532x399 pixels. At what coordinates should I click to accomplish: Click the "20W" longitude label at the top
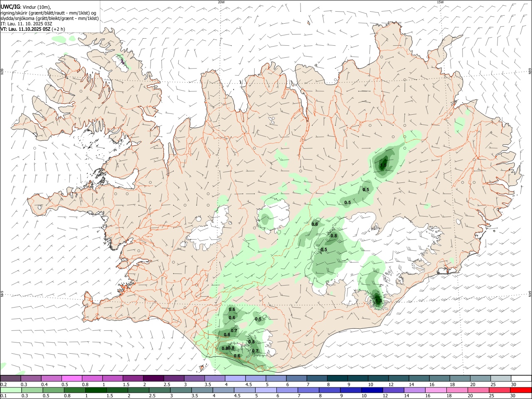click(222, 2)
